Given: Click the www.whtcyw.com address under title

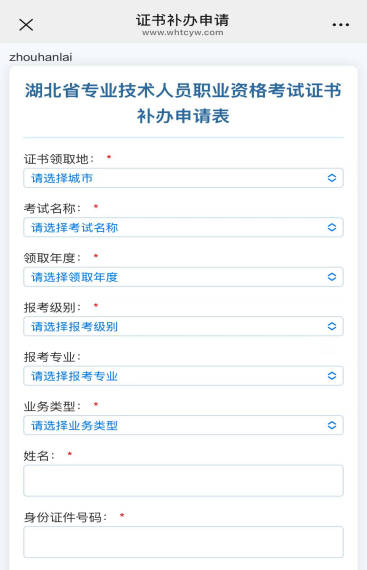Looking at the screenshot, I should coord(183,32).
